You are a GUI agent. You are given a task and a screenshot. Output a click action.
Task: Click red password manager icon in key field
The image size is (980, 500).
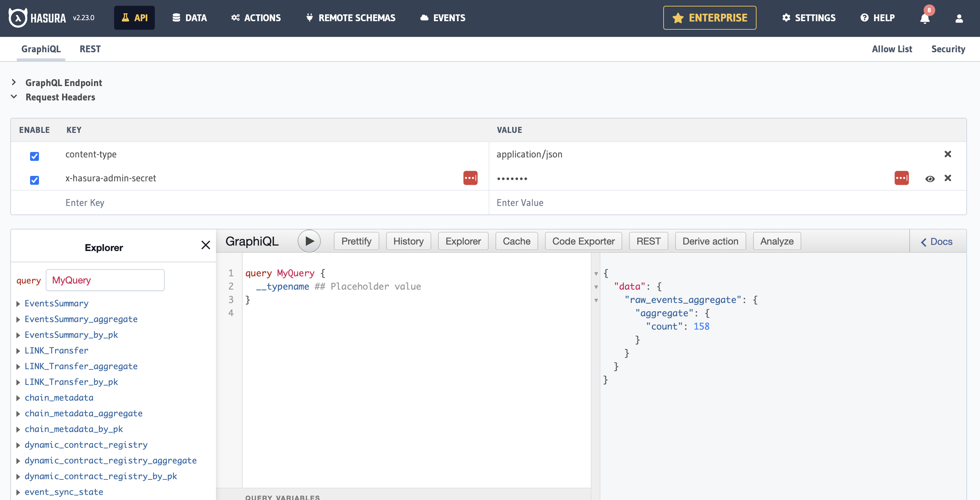(x=470, y=178)
